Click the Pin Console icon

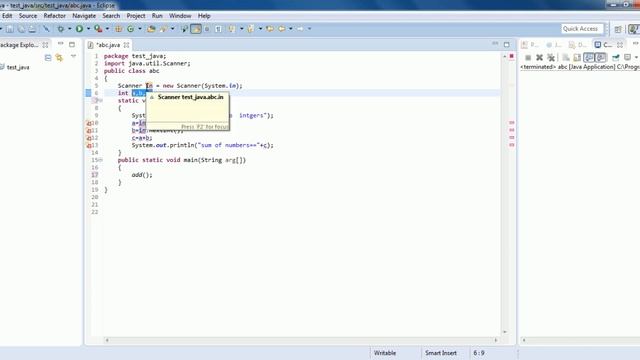[616, 58]
